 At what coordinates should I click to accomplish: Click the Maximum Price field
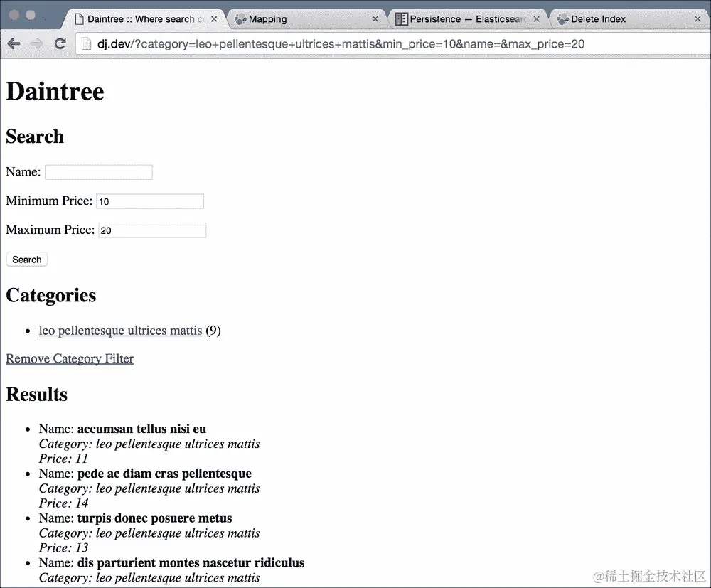(x=152, y=230)
